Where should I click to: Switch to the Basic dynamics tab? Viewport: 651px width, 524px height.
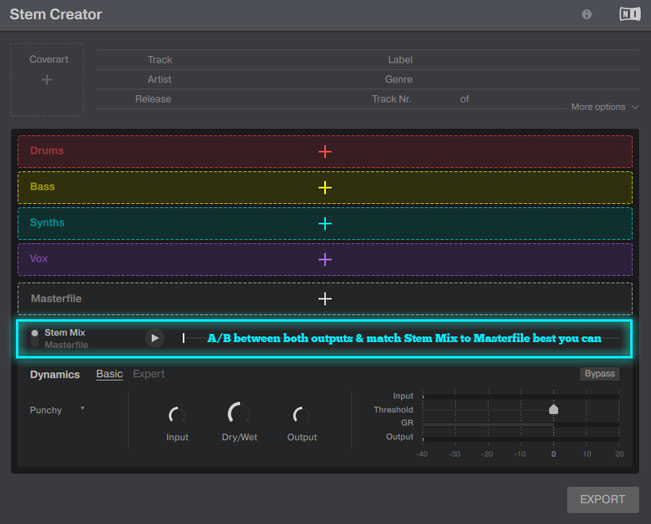110,374
